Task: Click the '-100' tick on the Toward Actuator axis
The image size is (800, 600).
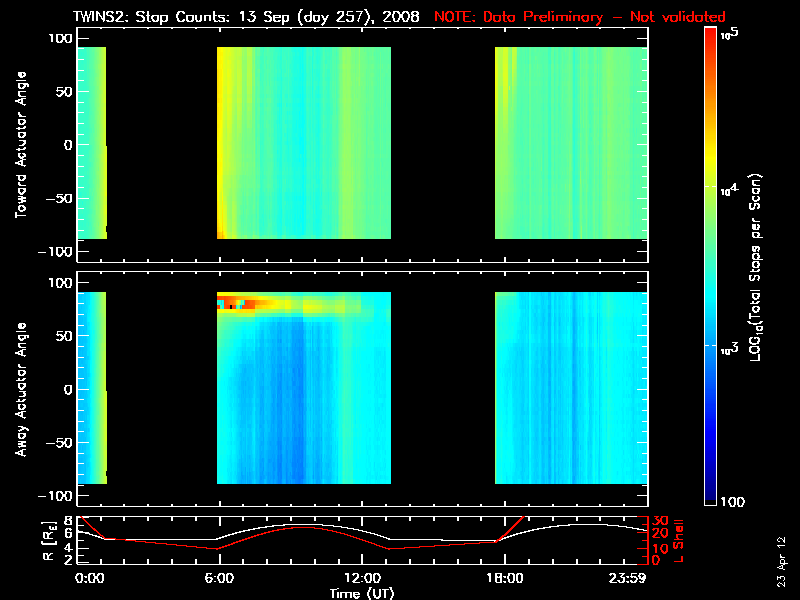Action: coord(56,252)
